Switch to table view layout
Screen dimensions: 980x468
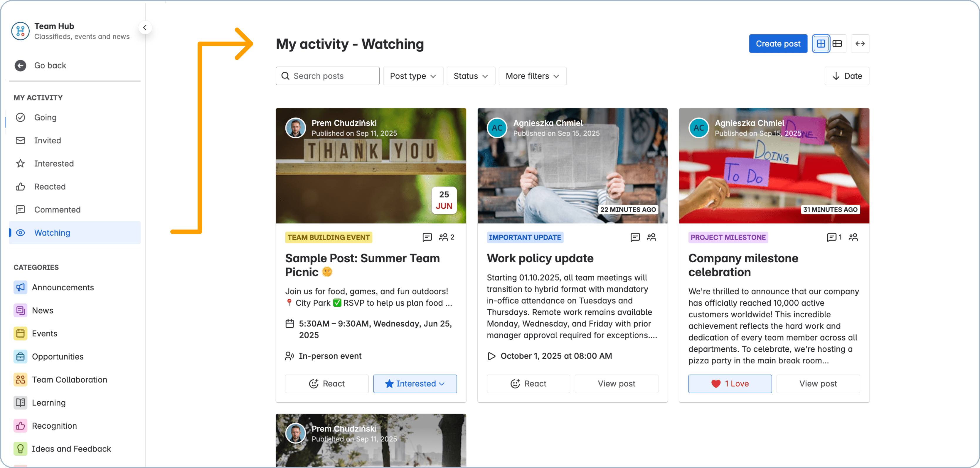[837, 43]
